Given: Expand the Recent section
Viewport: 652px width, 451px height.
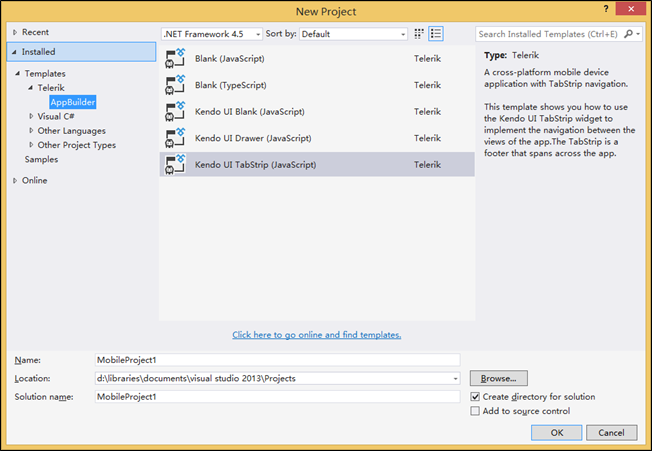Looking at the screenshot, I should point(15,32).
